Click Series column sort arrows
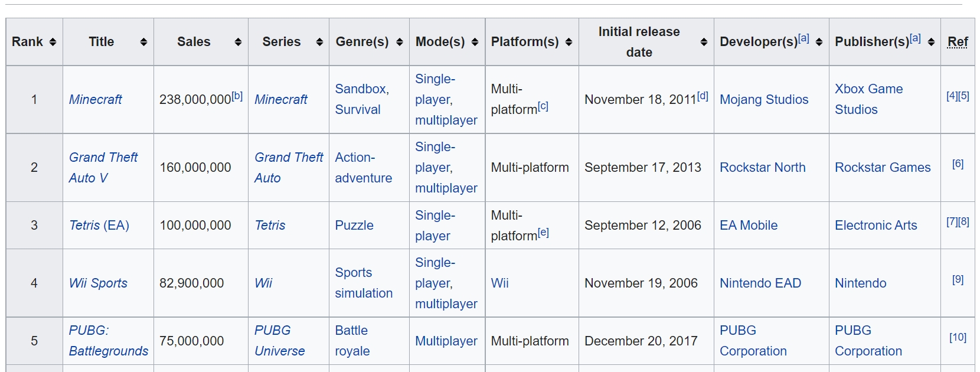The image size is (980, 372). (319, 42)
